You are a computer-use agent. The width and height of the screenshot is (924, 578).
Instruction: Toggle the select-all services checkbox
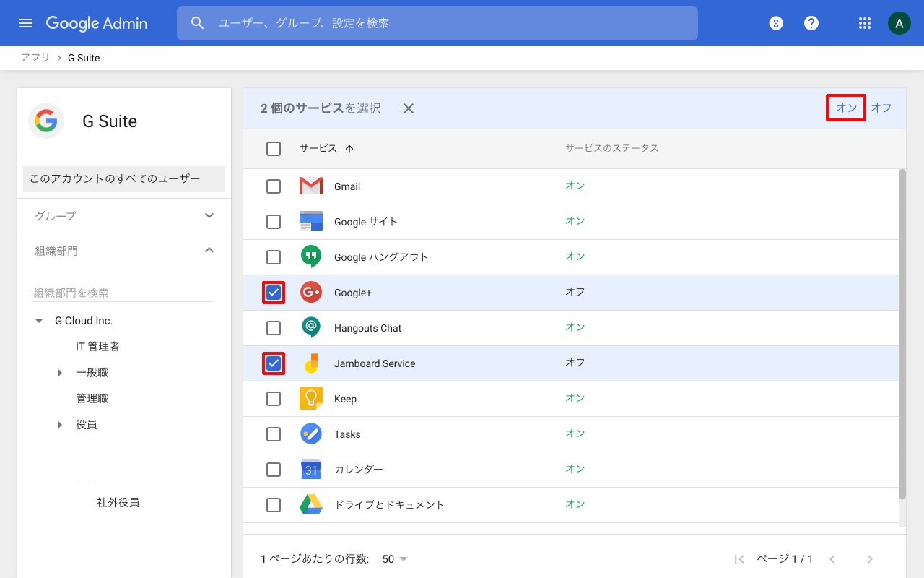click(x=274, y=149)
